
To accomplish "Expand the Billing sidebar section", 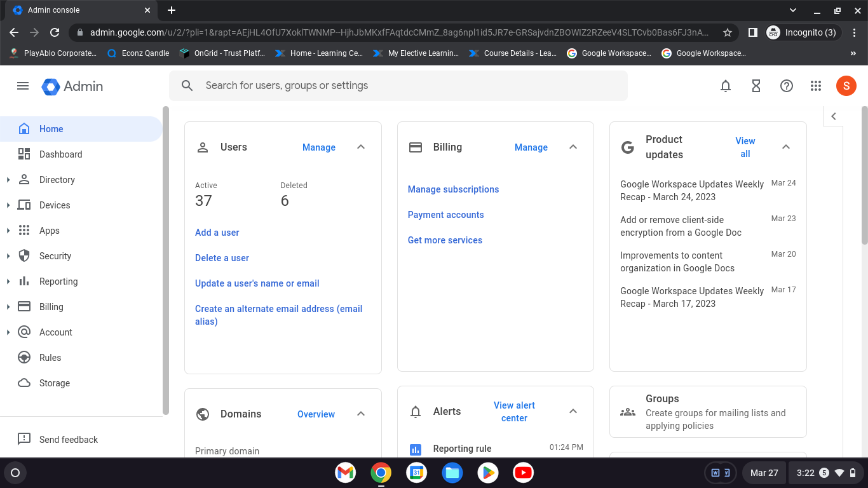I will coord(8,307).
